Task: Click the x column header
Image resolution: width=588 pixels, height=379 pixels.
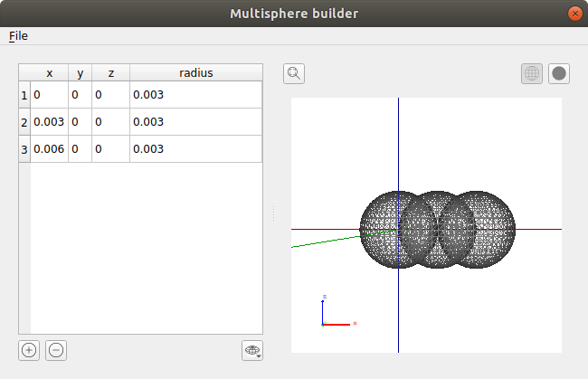Action: point(49,72)
